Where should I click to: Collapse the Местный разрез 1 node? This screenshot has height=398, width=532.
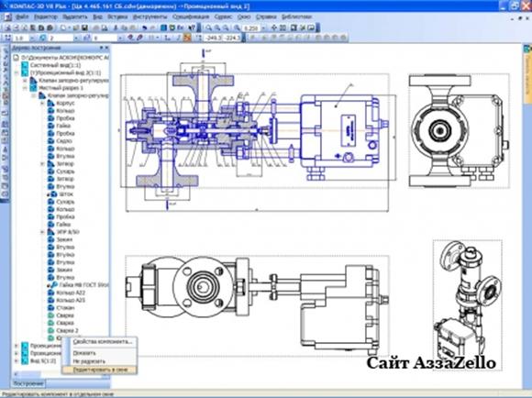25,88
